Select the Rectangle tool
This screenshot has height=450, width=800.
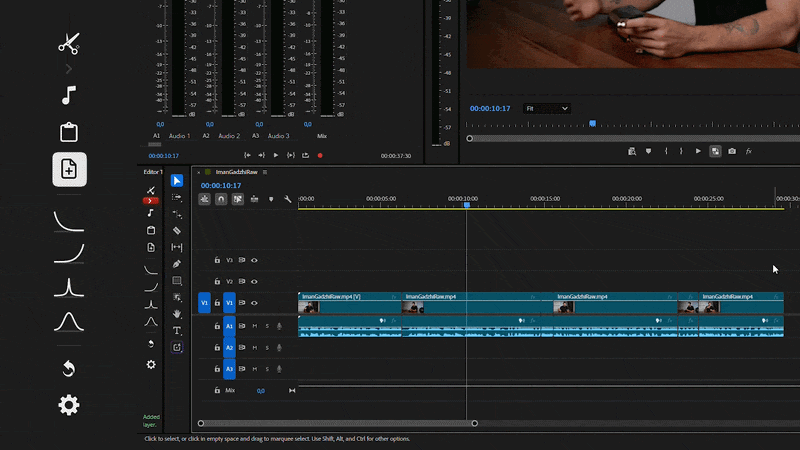[x=177, y=281]
